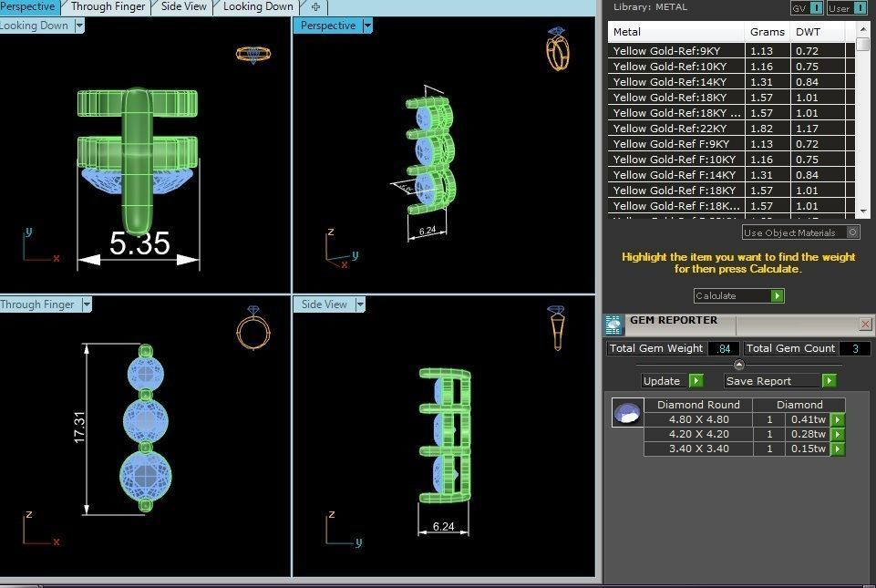Add a new viewport tab with plus
The image size is (876, 588).
315,7
